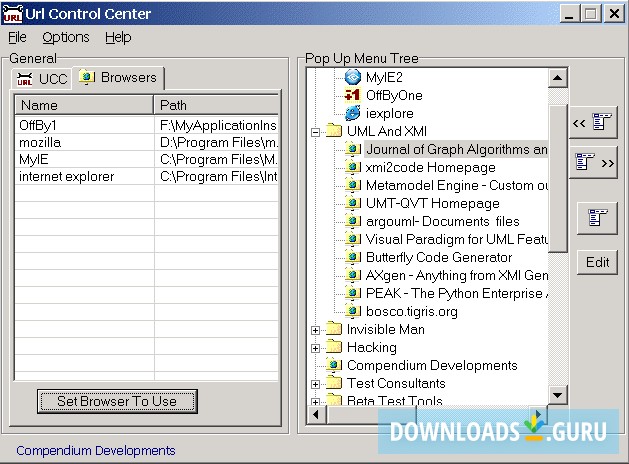Select xmi2code Homepage tree item
This screenshot has width=629, height=464.
pos(430,167)
